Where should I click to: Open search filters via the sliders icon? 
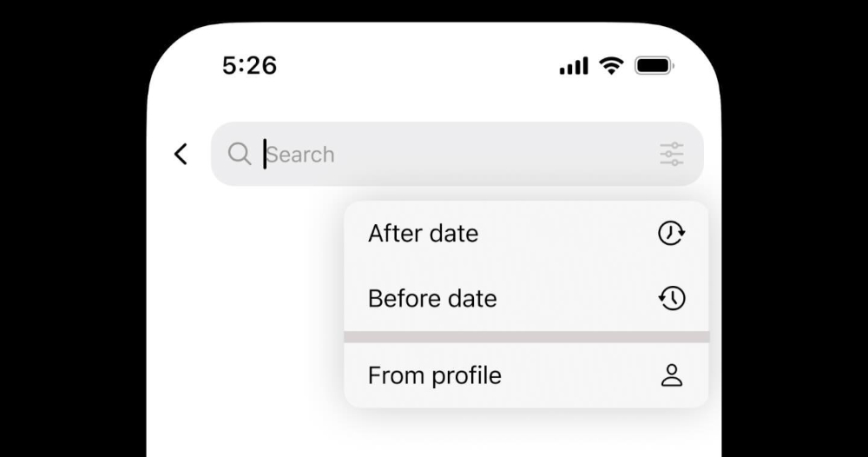tap(672, 154)
